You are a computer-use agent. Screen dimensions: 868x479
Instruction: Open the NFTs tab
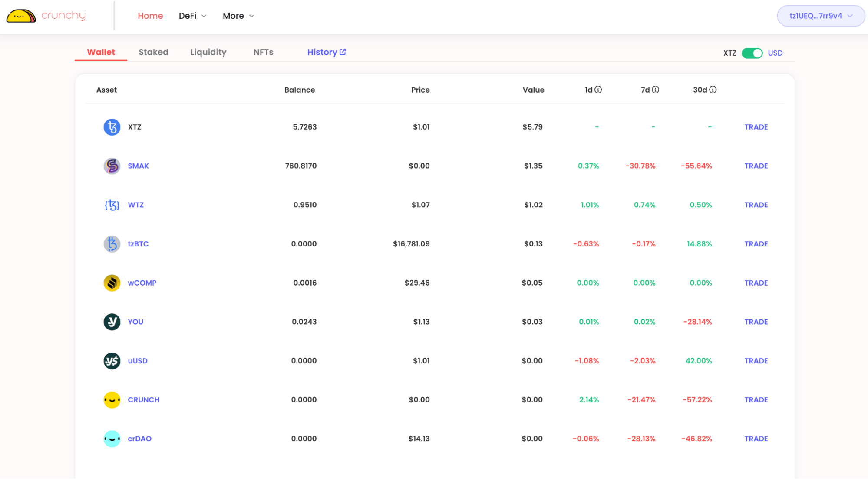coord(263,52)
